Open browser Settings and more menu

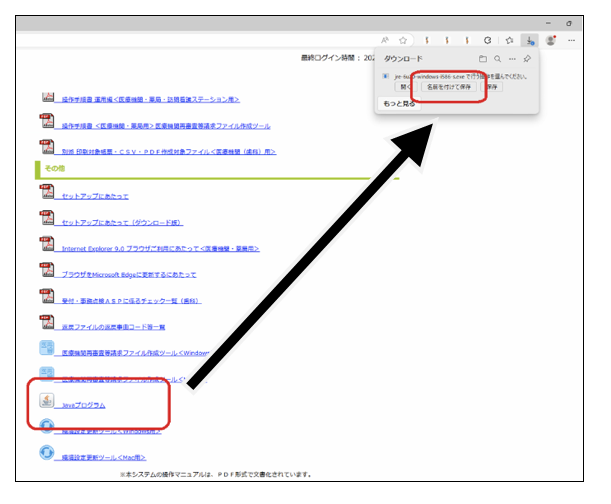pos(571,40)
